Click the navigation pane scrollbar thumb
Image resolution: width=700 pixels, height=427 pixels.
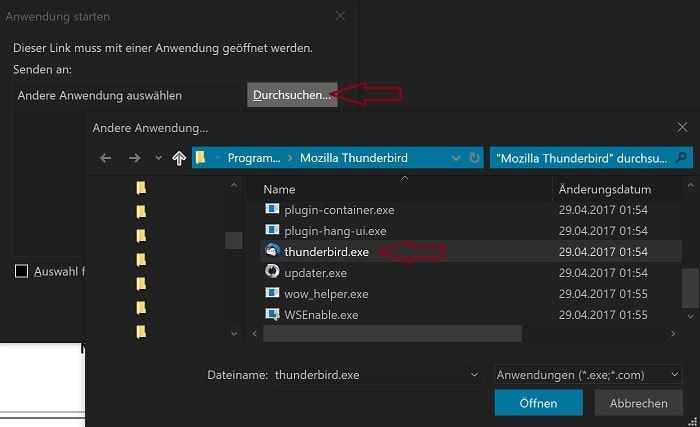click(x=233, y=240)
